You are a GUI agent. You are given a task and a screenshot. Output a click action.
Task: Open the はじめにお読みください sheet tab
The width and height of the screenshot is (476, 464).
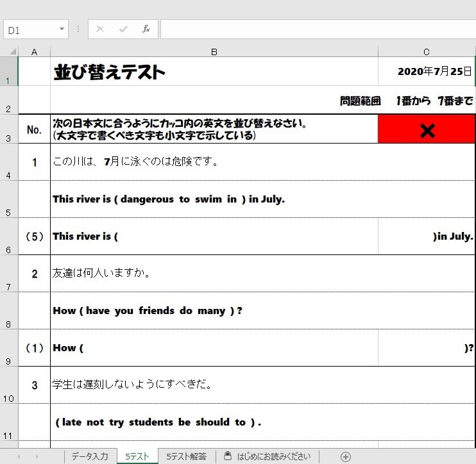(x=268, y=456)
